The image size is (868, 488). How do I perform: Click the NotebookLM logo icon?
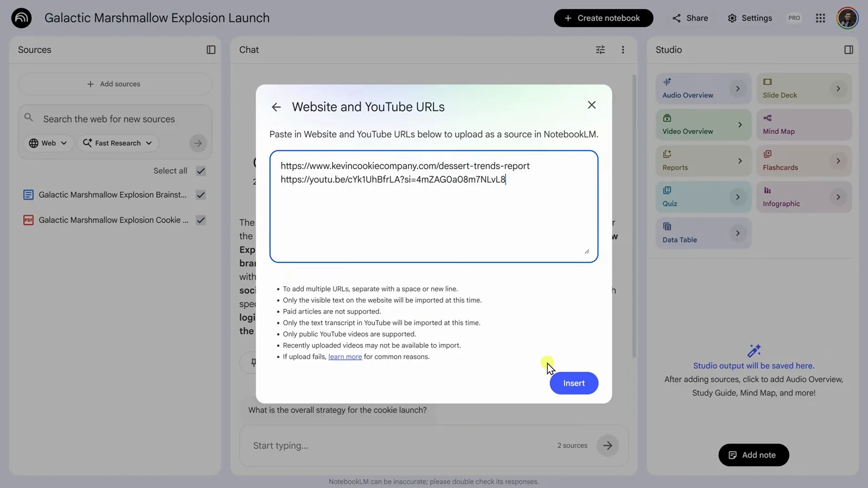click(x=21, y=18)
